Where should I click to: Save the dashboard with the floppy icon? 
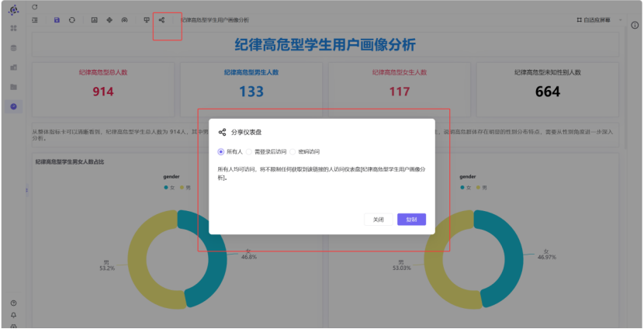(57, 19)
